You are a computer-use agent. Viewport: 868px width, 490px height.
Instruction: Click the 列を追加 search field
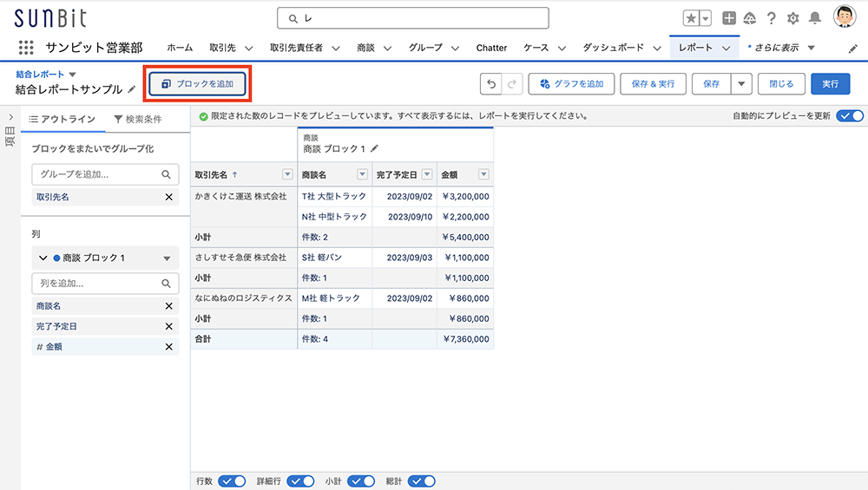pyautogui.click(x=95, y=283)
